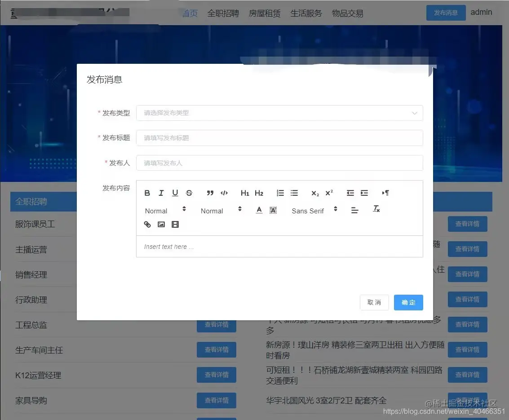Click the 发布标题 input field

[x=279, y=138]
